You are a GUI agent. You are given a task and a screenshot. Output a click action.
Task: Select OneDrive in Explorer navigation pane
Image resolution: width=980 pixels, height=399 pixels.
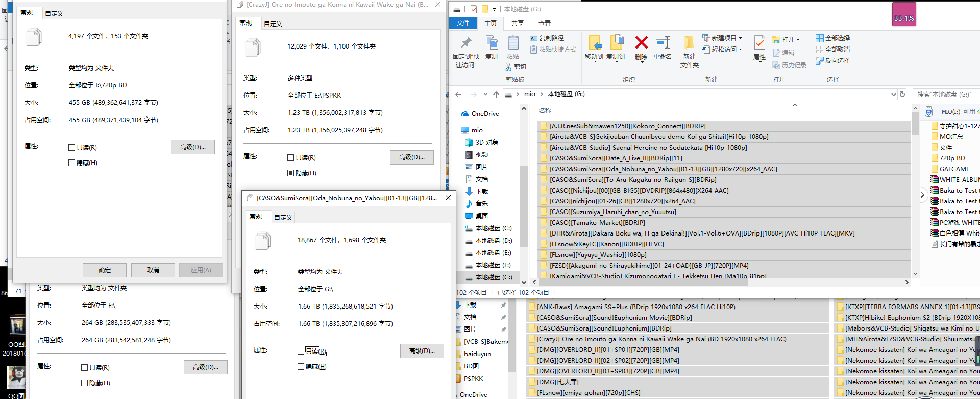480,114
